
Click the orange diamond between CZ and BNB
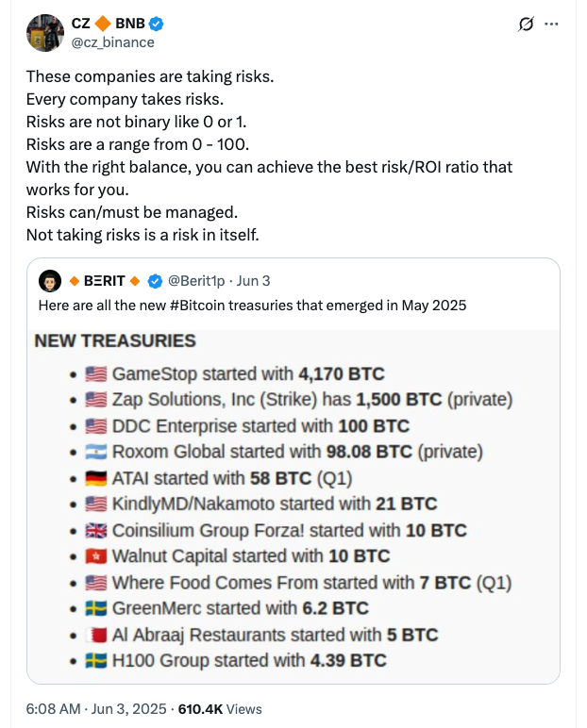[x=102, y=24]
